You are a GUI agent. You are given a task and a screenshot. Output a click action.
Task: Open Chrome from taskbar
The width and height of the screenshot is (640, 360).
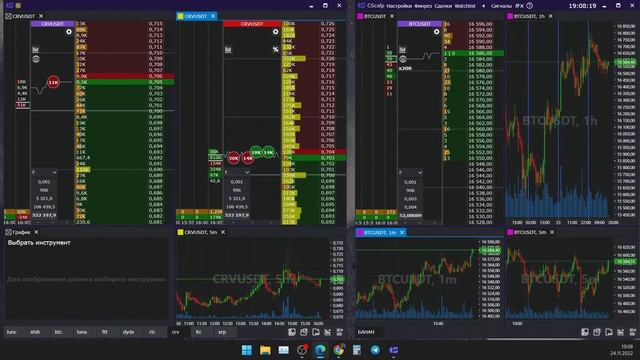339,350
